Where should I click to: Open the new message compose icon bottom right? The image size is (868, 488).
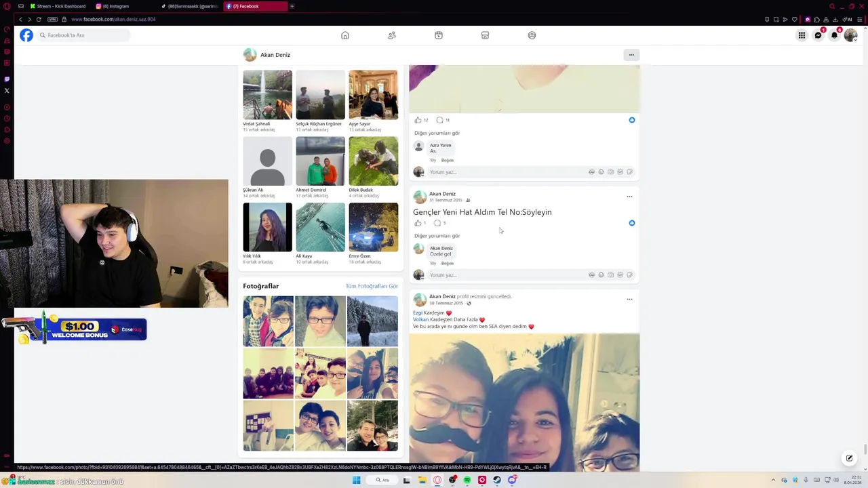coord(849,458)
